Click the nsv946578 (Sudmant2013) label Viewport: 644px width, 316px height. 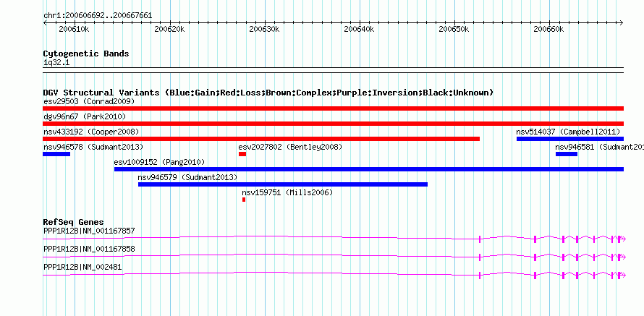(93, 147)
